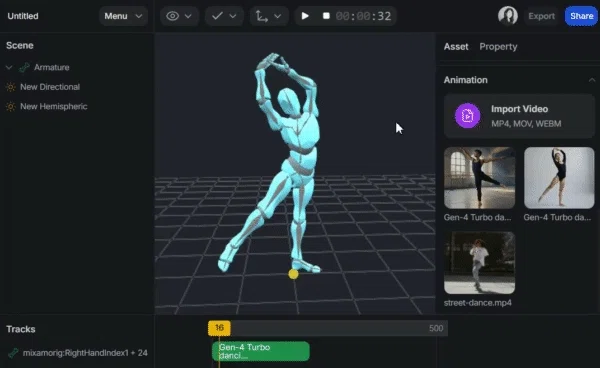Click the mixamorig:RightHandIndex1 track label
600x368 pixels.
pyautogui.click(x=85, y=353)
